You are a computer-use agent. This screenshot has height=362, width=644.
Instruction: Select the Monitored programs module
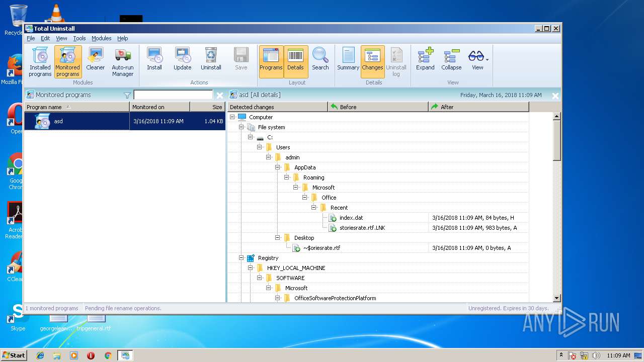pyautogui.click(x=67, y=62)
